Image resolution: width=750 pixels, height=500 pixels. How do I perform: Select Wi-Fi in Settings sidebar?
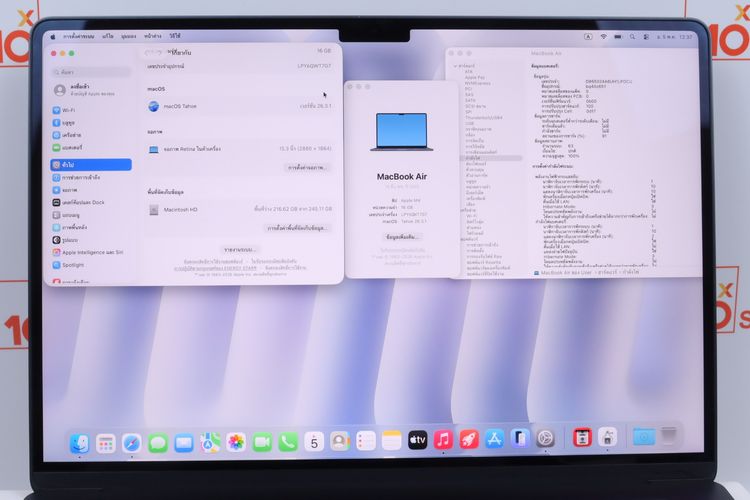pos(91,110)
